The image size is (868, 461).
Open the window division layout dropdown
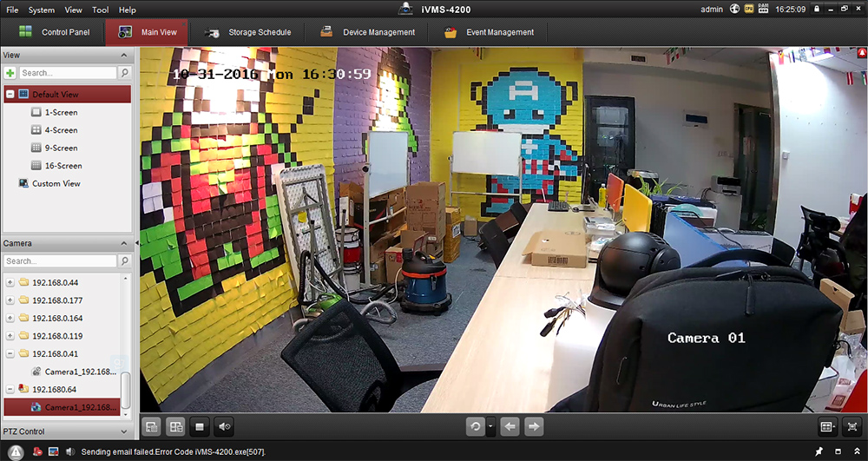[x=827, y=426]
